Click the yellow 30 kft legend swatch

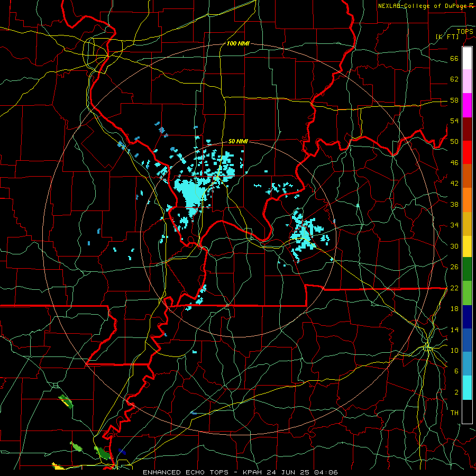(467, 246)
